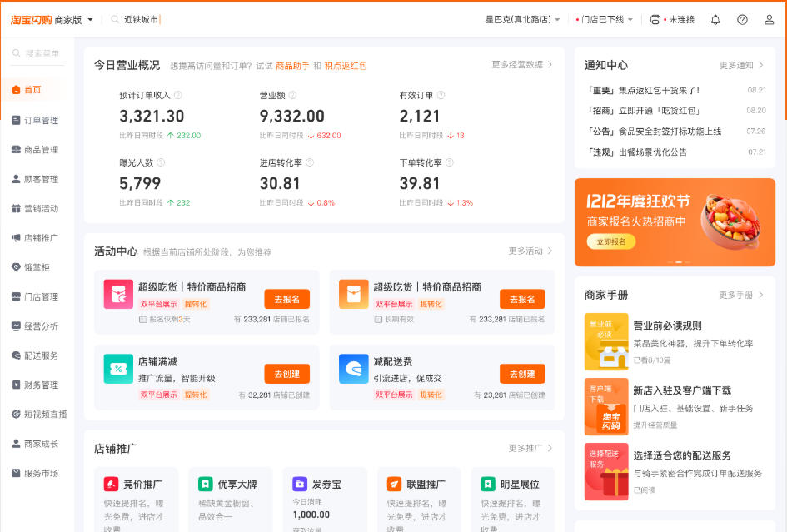Open the help icon in the top bar
Screen dimensions: 787x532
click(744, 19)
